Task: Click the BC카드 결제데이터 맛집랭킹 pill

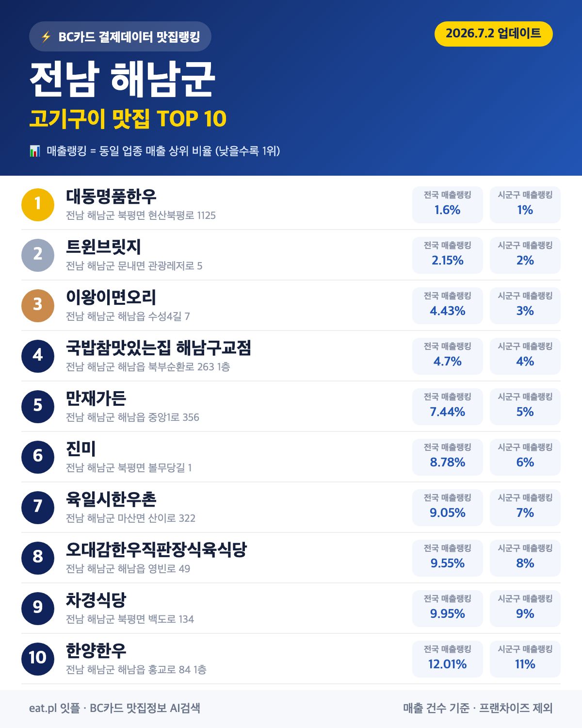Action: tap(120, 36)
